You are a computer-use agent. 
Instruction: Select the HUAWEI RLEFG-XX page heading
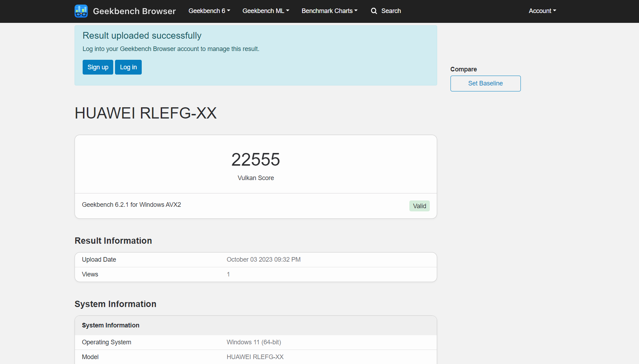(x=146, y=113)
